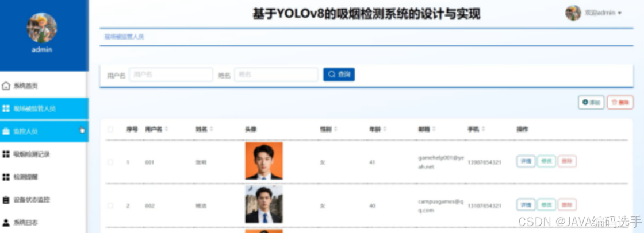644x233 pixels.
Task: Click the red 删除 batch delete button
Action: (x=620, y=102)
